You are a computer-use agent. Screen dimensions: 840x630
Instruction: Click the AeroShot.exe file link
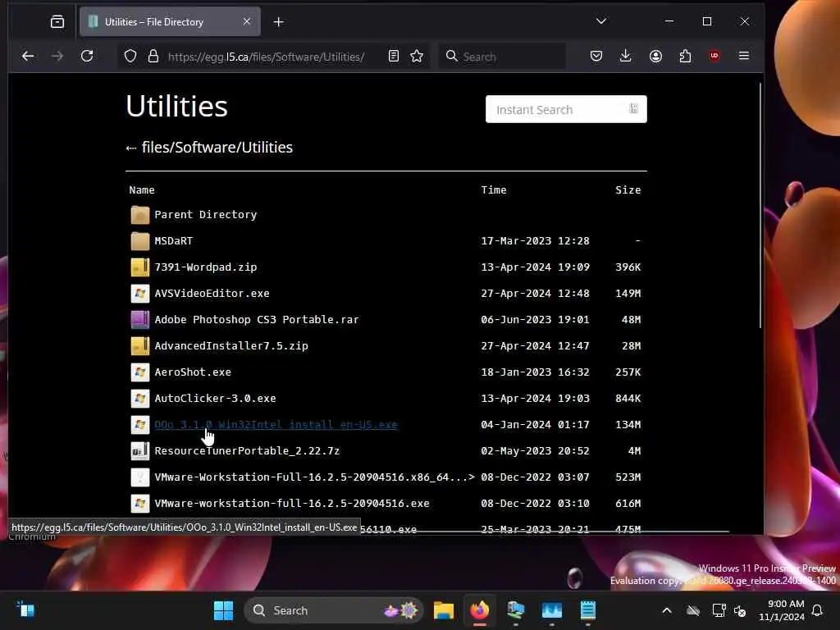point(193,372)
